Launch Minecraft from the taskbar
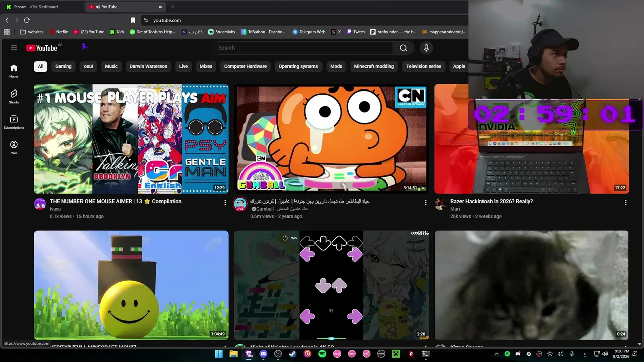Screen dimensions: 644x362 pos(396,354)
